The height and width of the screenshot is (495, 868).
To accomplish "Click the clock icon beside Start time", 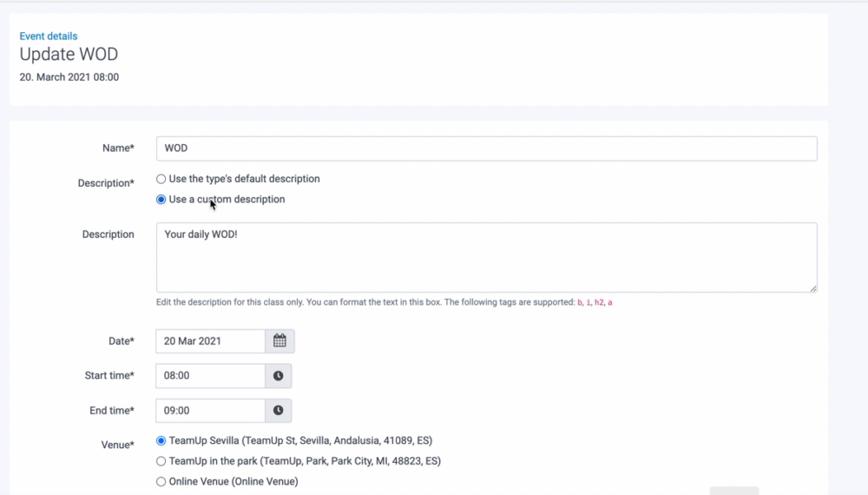I will (279, 376).
